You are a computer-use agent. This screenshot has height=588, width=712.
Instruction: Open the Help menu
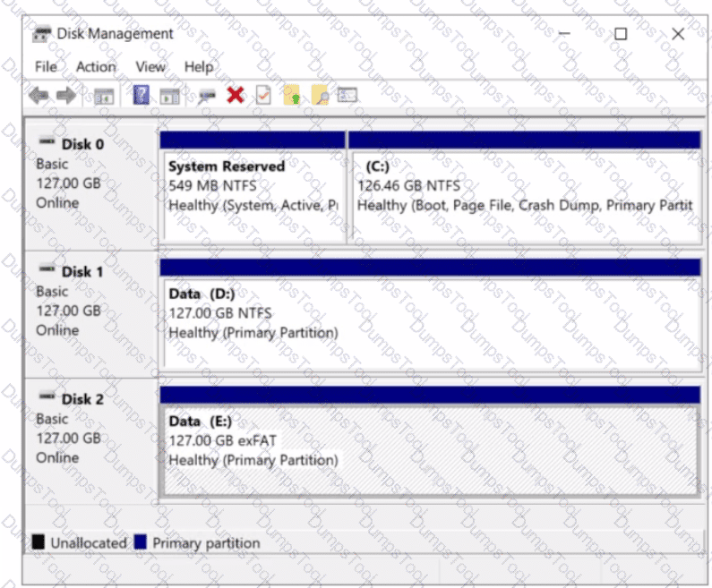198,67
